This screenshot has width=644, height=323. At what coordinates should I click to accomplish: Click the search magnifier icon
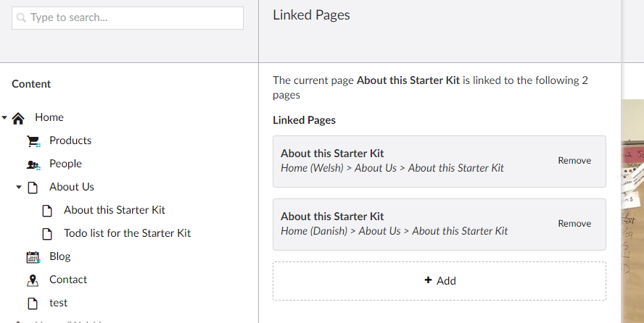(x=21, y=18)
